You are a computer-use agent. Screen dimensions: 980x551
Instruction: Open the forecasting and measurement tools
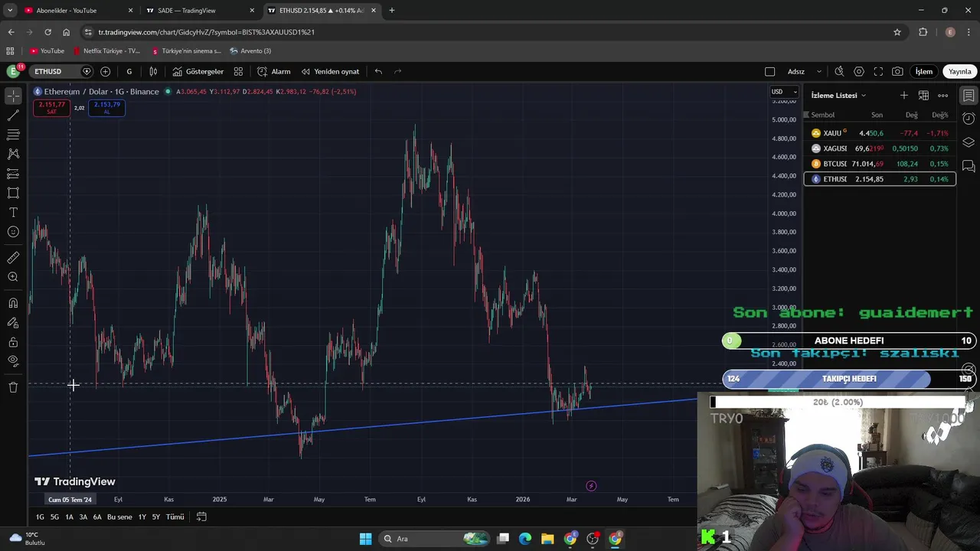click(x=13, y=174)
